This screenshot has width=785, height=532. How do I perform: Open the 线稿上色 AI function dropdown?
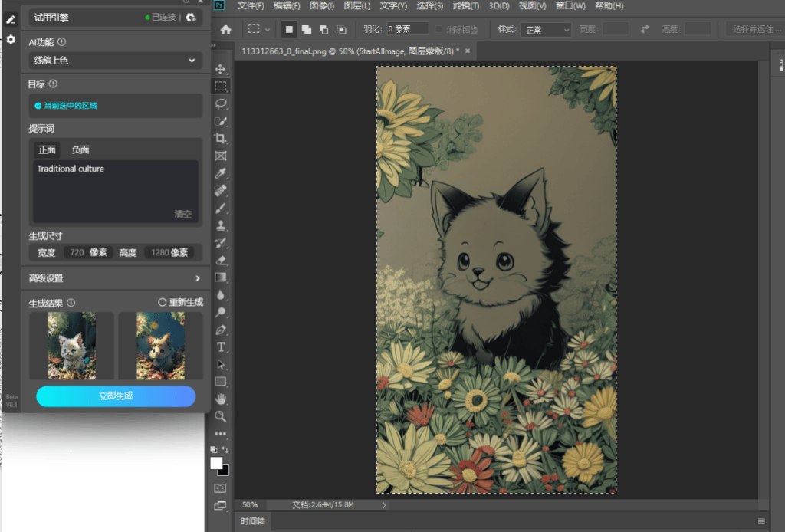(116, 61)
